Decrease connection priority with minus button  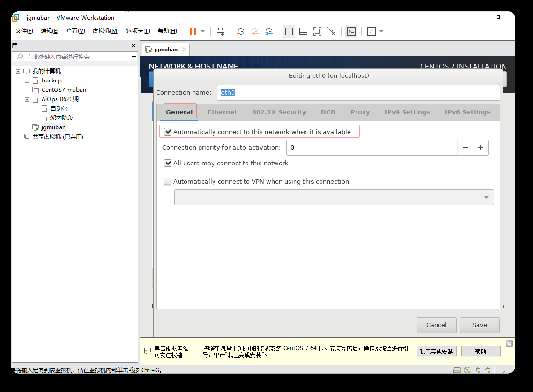(465, 148)
